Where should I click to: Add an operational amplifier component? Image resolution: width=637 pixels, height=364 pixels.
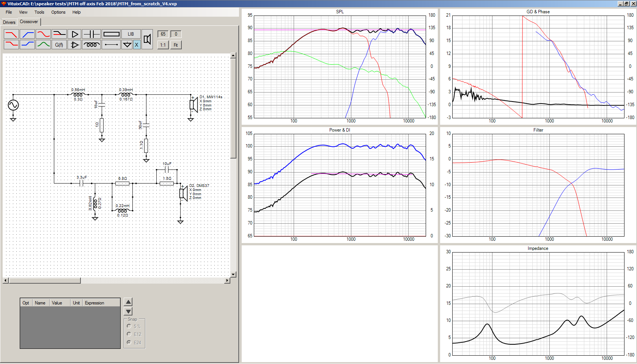(x=75, y=45)
